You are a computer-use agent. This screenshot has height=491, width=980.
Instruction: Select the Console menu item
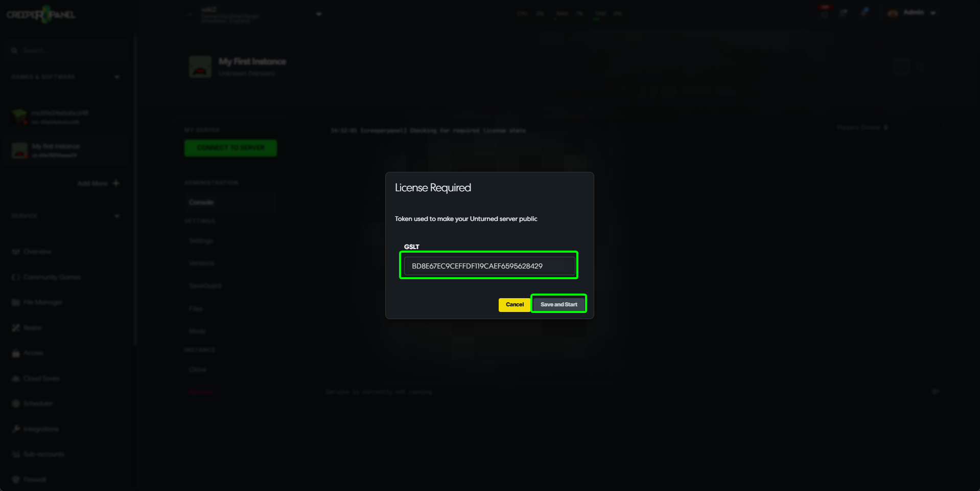(x=201, y=203)
